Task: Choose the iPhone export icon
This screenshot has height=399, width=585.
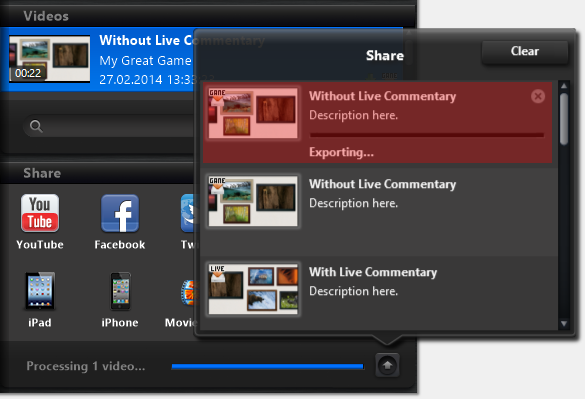Action: pos(120,291)
